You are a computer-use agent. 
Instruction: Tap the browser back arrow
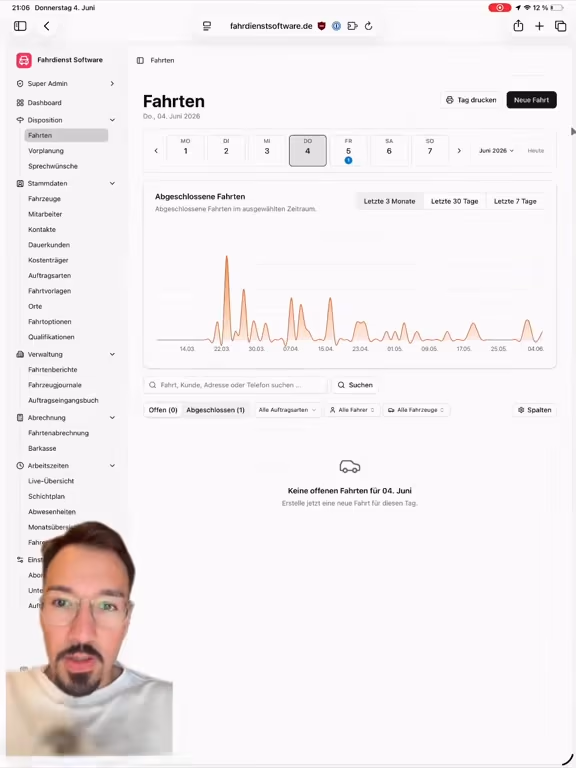(47, 26)
